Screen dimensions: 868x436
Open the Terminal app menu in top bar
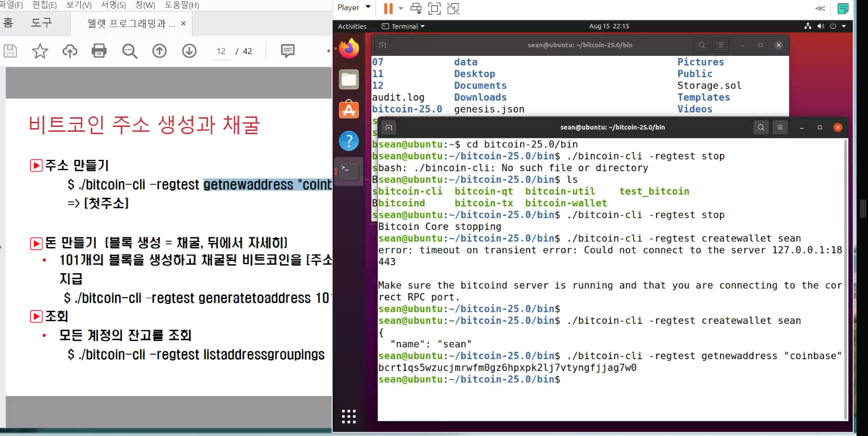pos(403,26)
